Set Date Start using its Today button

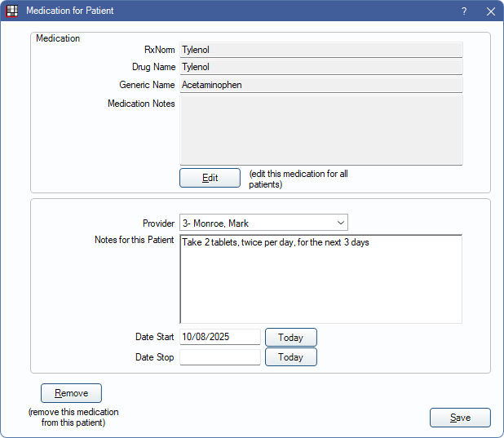pyautogui.click(x=290, y=337)
